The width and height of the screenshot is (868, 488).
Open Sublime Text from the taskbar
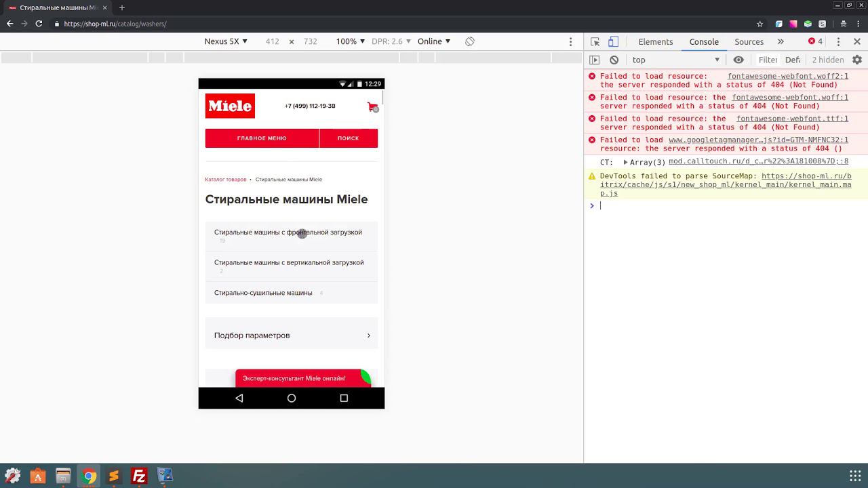click(113, 476)
